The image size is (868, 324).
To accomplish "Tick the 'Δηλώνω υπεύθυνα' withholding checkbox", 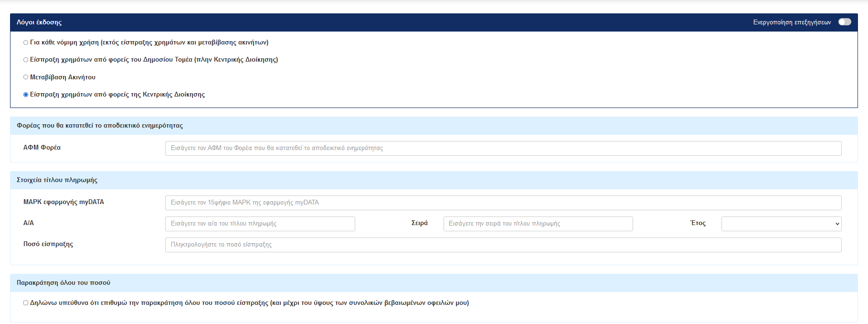I will pos(26,303).
